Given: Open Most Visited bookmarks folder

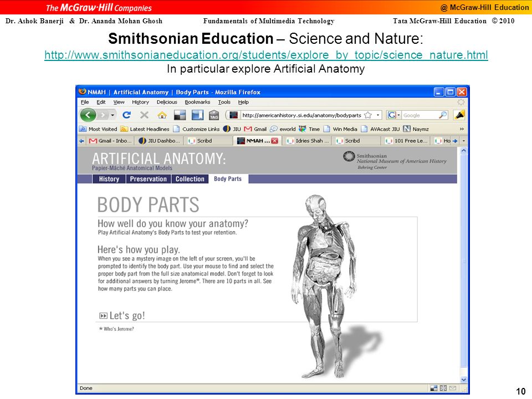Looking at the screenshot, I should pyautogui.click(x=98, y=129).
